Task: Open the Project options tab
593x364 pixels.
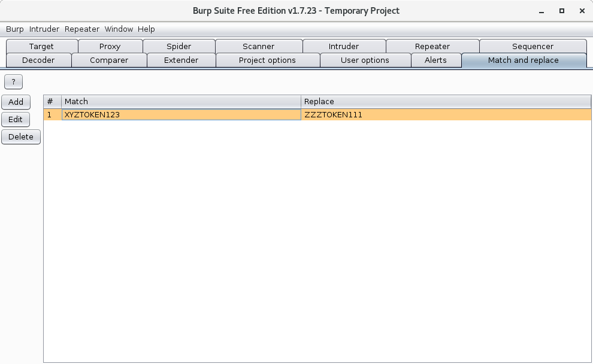Action: (x=267, y=60)
